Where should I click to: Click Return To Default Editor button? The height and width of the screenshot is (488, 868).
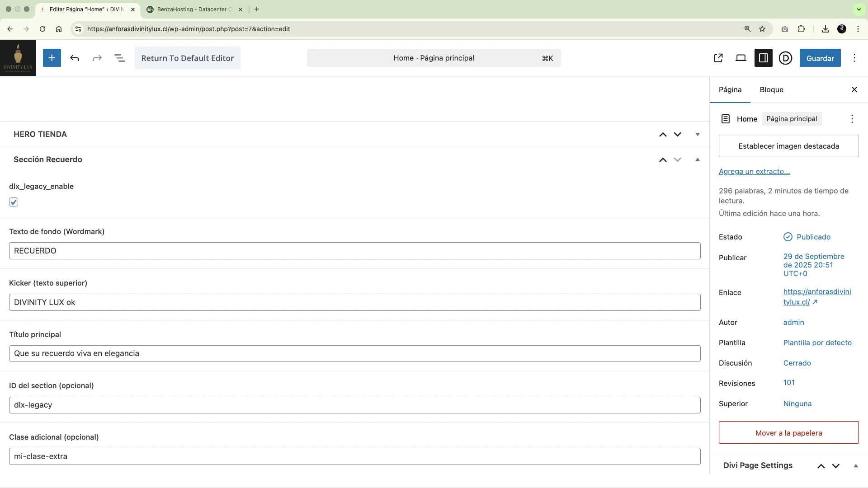[x=188, y=58]
